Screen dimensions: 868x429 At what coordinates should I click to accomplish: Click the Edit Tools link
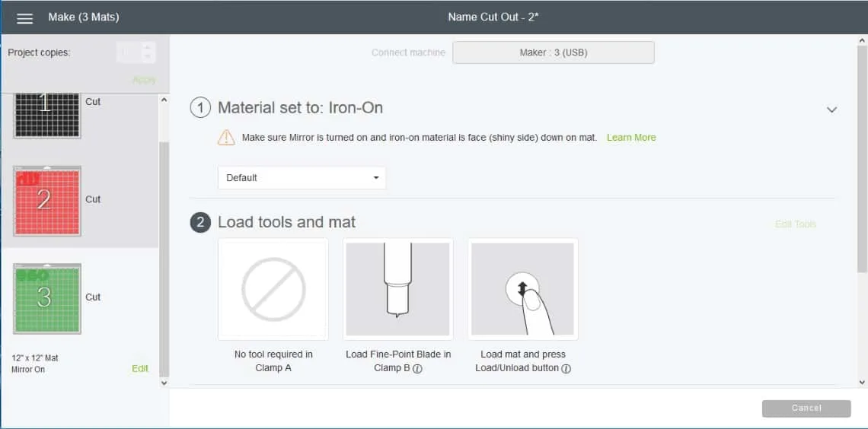tap(796, 224)
